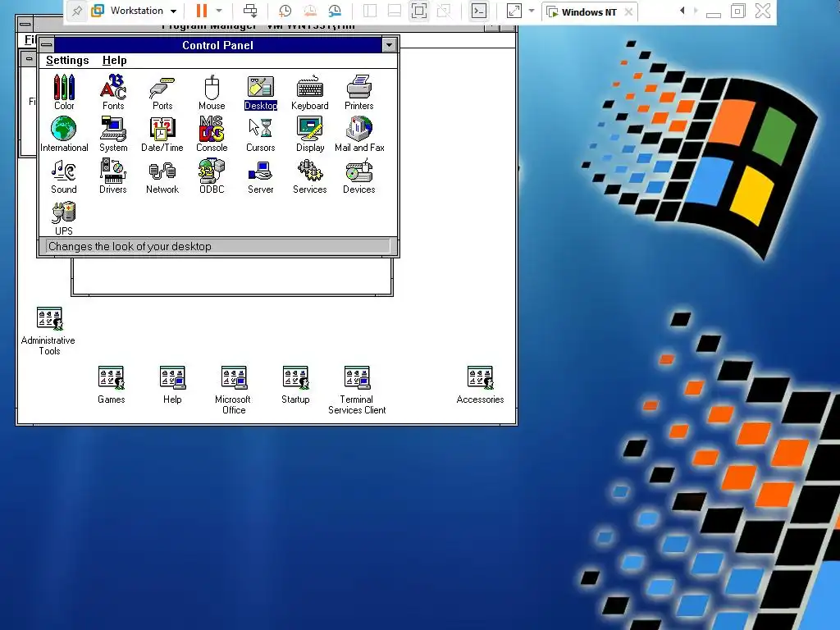
Task: Open the snapshot manager
Action: click(x=335, y=11)
